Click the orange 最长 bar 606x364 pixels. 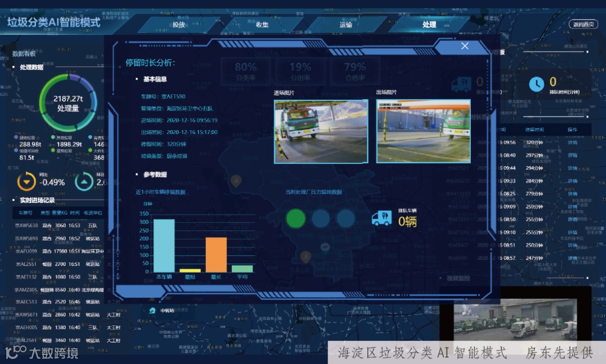coord(216,255)
